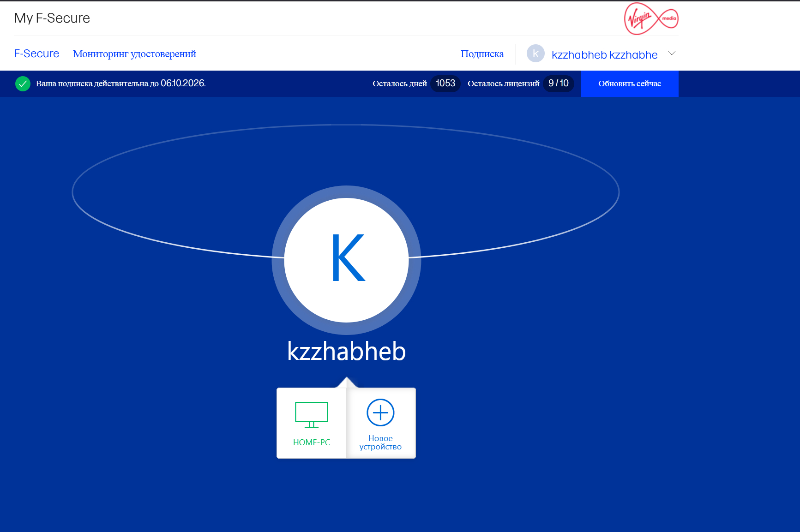Click the small K user avatar

(x=535, y=54)
